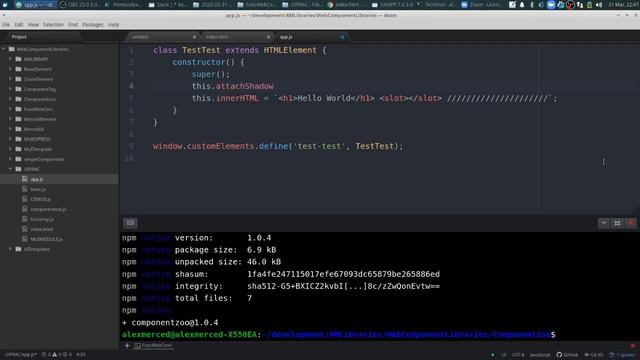
Task: Expand the UITemplates folder
Action: pos(11,249)
